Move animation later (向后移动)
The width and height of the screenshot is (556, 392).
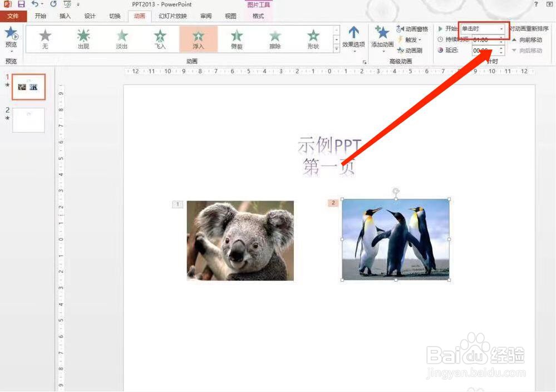click(527, 50)
